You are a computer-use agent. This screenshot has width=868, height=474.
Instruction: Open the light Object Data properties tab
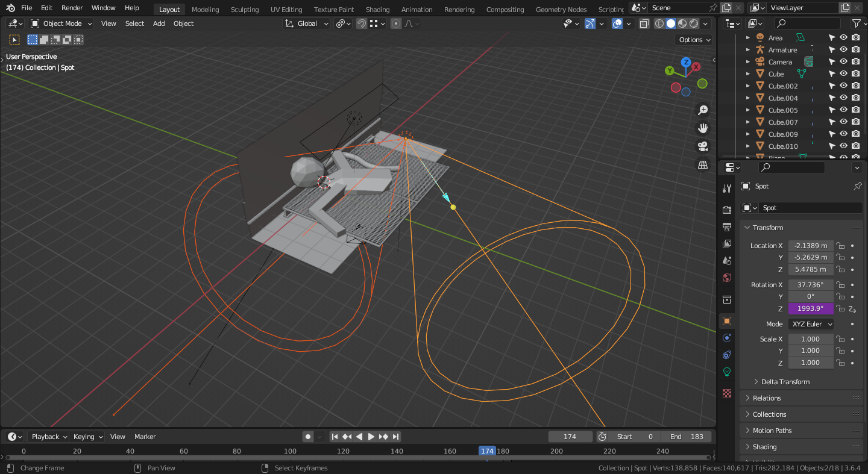[x=727, y=372]
